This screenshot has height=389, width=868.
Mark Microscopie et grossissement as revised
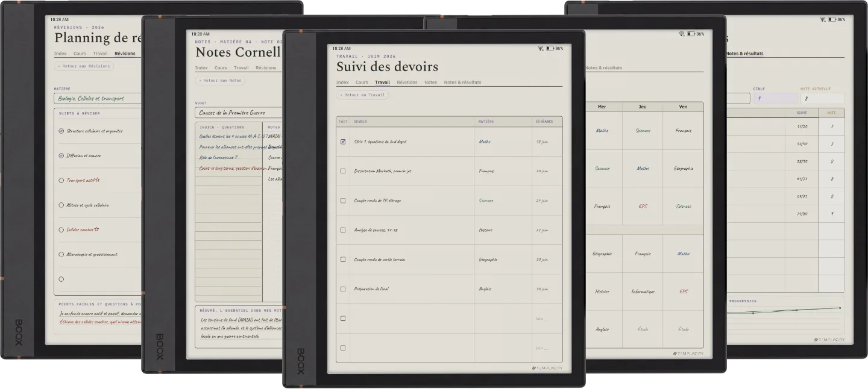61,254
